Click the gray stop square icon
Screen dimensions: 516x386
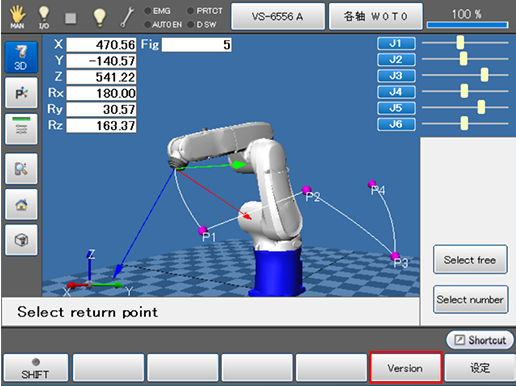point(70,18)
